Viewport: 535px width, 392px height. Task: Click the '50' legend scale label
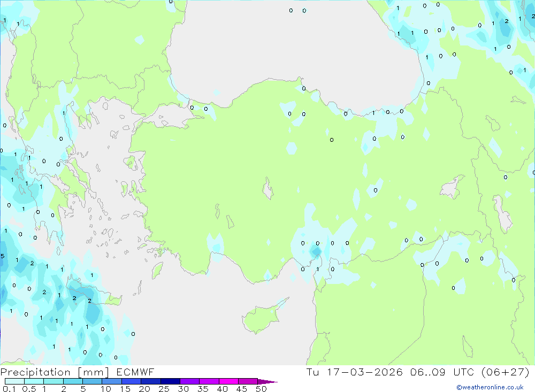(262, 389)
